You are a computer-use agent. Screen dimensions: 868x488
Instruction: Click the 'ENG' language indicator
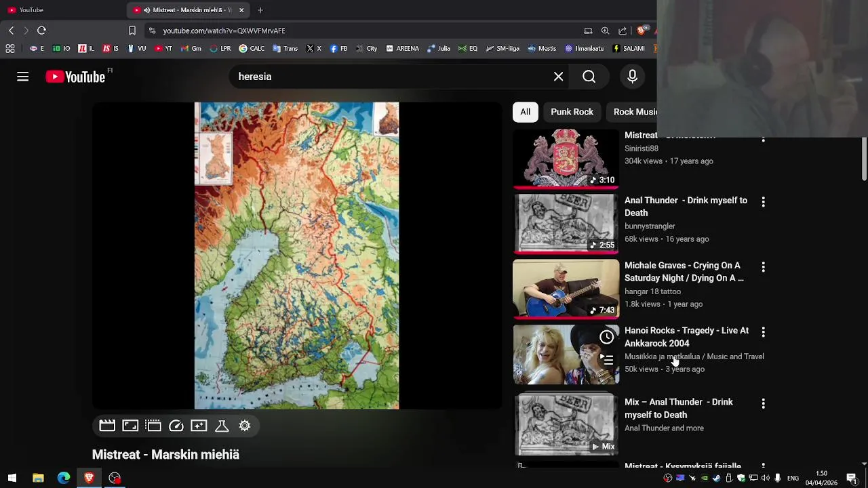click(x=793, y=478)
